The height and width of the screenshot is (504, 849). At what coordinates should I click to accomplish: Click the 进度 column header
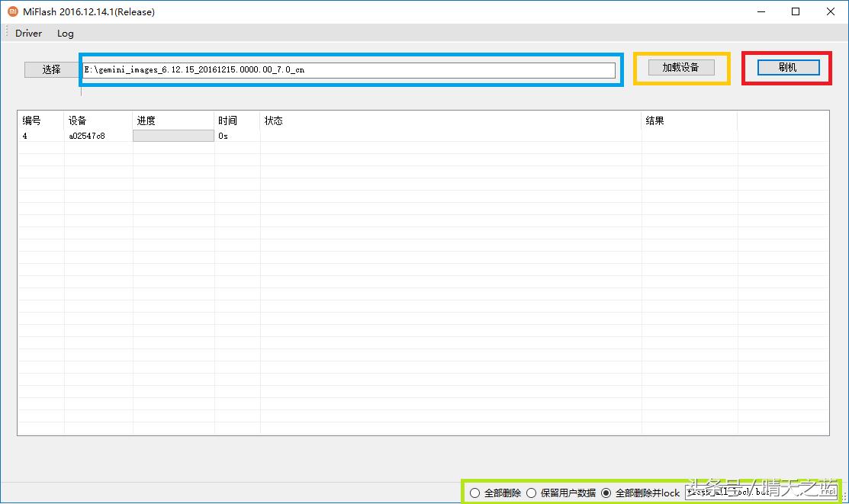[x=146, y=120]
